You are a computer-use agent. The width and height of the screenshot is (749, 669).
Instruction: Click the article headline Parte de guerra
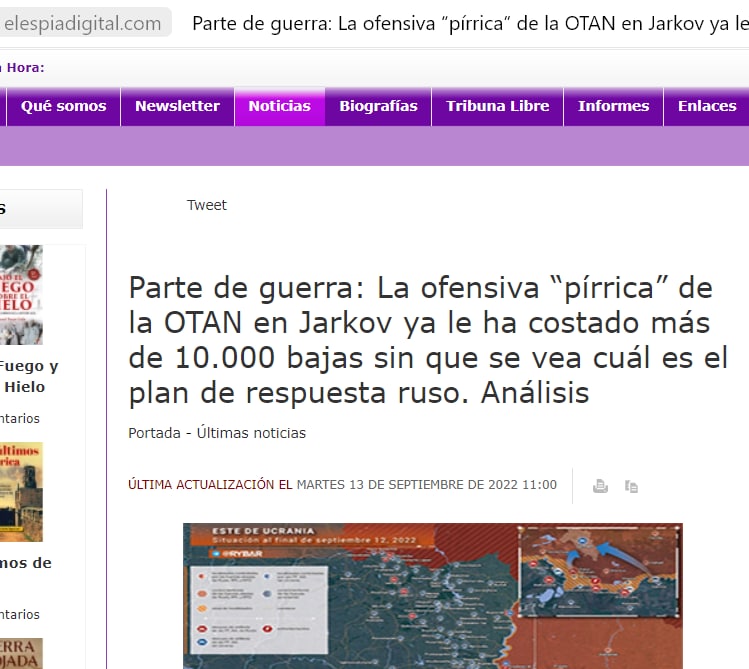pyautogui.click(x=428, y=340)
